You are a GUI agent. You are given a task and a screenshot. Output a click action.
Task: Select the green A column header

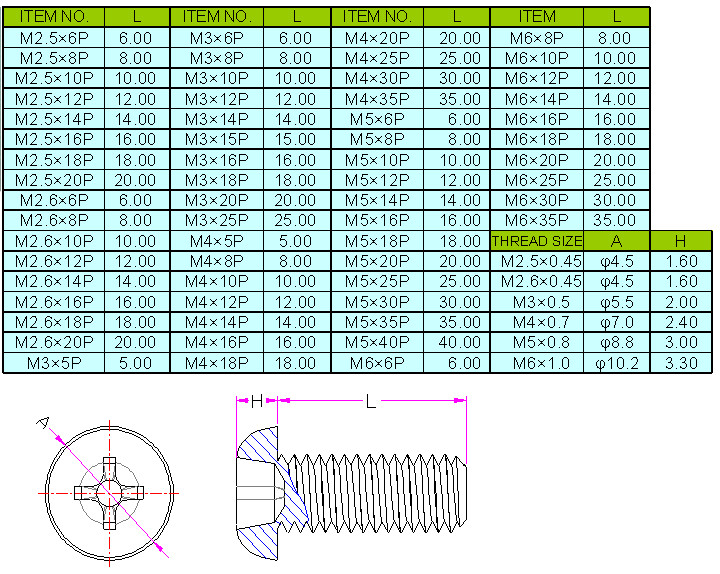[616, 241]
